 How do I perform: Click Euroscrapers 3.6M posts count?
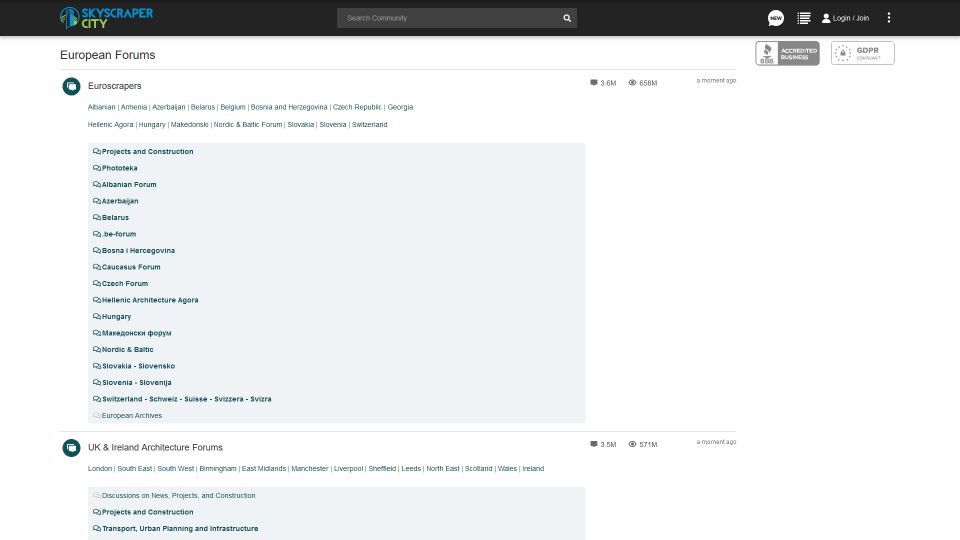pos(603,83)
